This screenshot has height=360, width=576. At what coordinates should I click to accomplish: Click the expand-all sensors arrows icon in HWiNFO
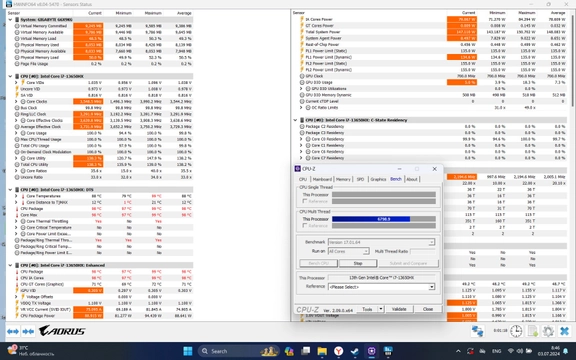coord(12,331)
